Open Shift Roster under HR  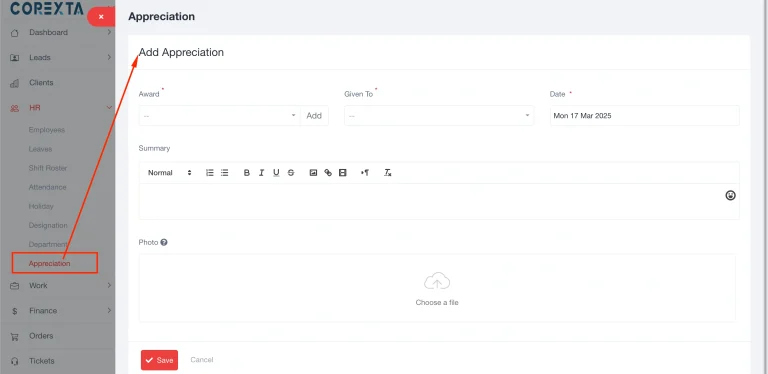coord(48,168)
